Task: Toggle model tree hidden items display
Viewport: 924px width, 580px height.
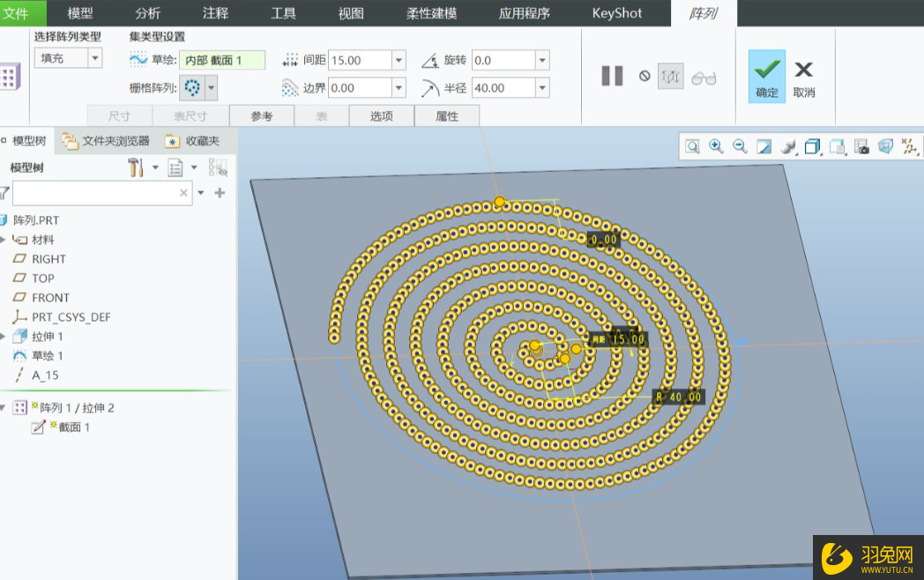Action: (x=218, y=167)
